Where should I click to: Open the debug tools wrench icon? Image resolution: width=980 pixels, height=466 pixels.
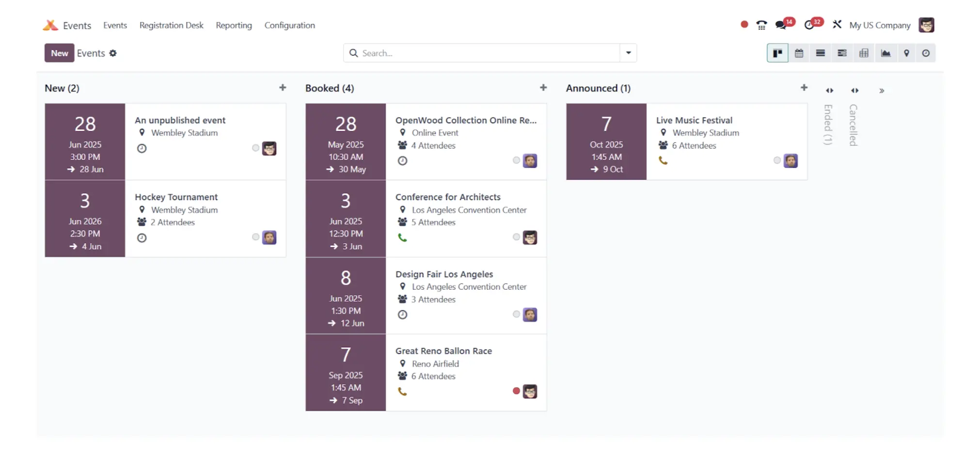[x=837, y=25]
